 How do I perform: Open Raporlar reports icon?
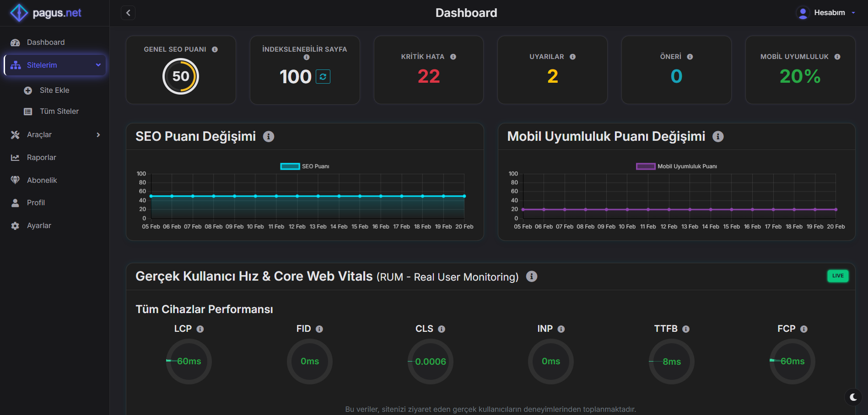(x=15, y=157)
